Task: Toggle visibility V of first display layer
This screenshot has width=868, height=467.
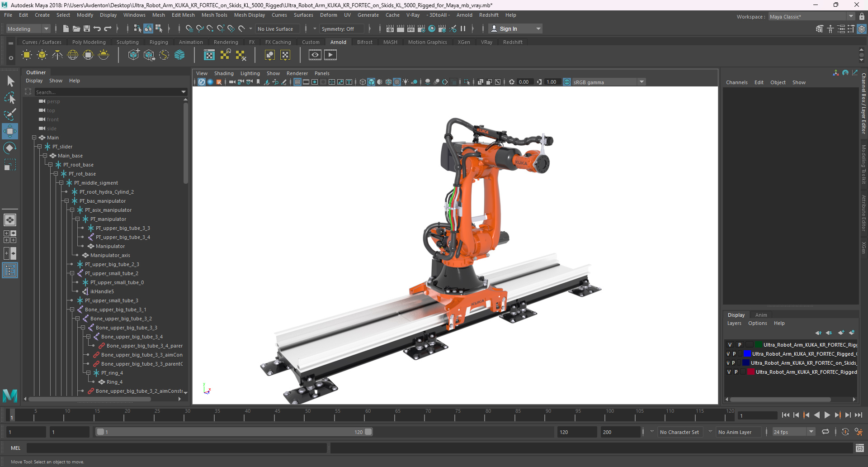Action: click(730, 345)
